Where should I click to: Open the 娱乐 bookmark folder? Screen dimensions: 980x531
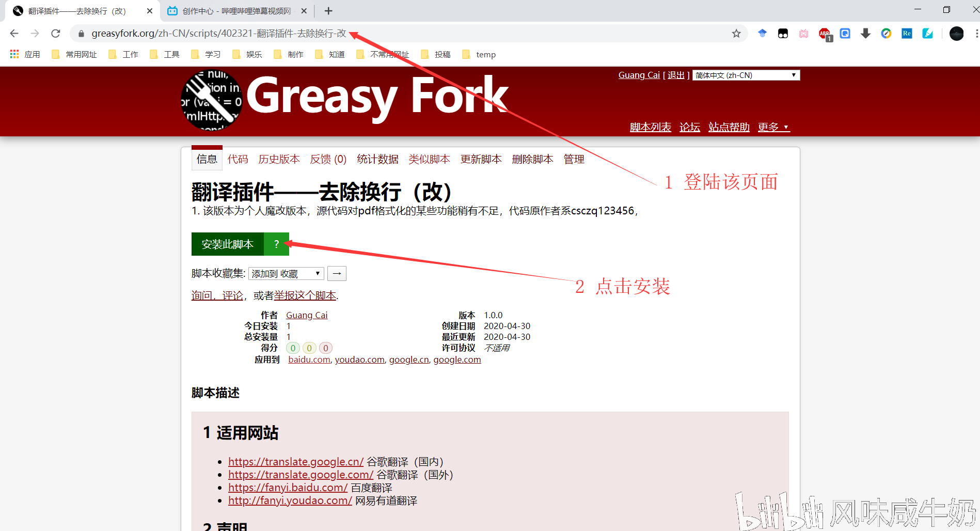click(247, 54)
